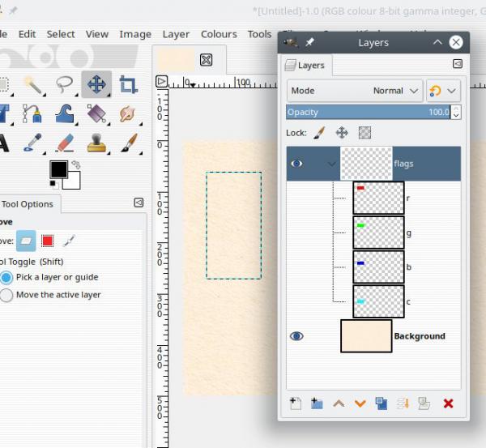This screenshot has height=448, width=486.
Task: Switch to the Layers tab
Action: (305, 66)
